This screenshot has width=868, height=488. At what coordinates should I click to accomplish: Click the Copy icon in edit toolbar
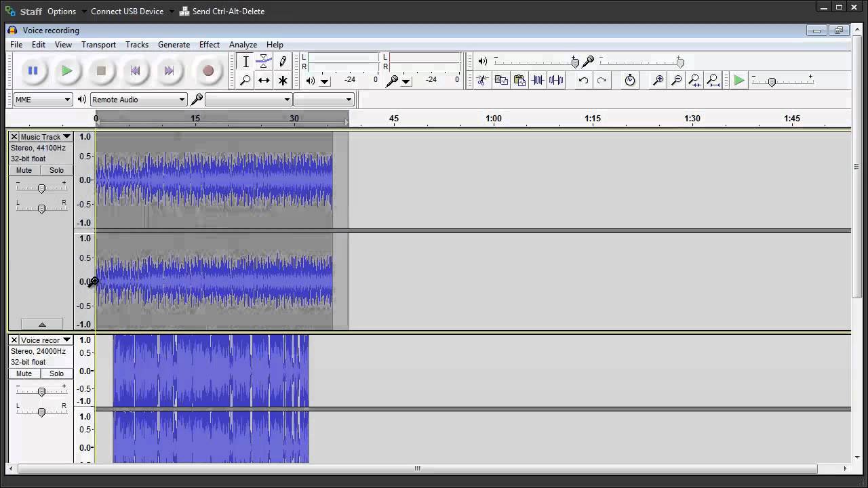(x=501, y=80)
